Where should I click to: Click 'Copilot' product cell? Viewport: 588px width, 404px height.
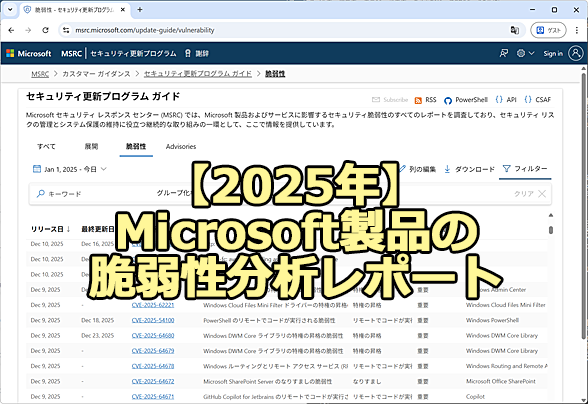tap(475, 396)
